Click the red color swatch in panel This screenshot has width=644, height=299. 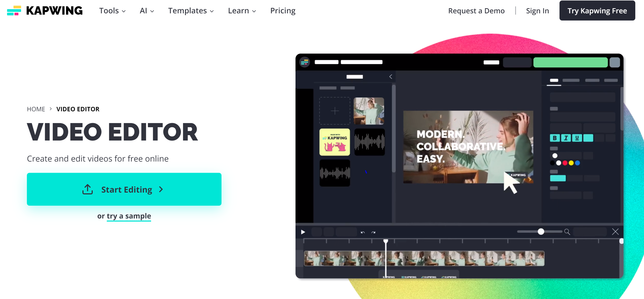[x=564, y=163]
